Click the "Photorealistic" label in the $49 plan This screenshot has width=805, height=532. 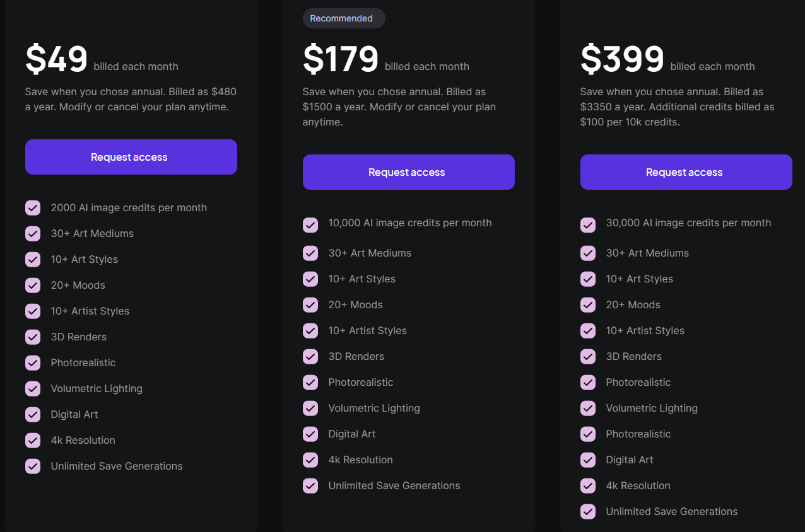pos(83,362)
